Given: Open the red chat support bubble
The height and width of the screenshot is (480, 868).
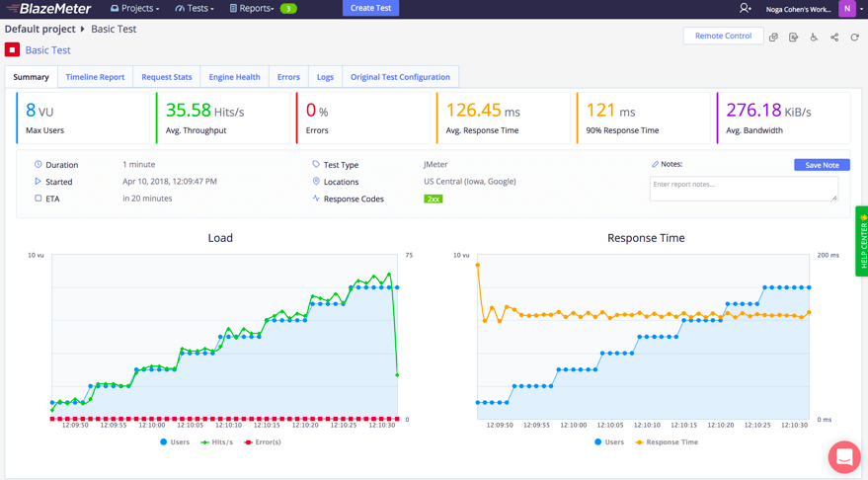Looking at the screenshot, I should point(844,456).
